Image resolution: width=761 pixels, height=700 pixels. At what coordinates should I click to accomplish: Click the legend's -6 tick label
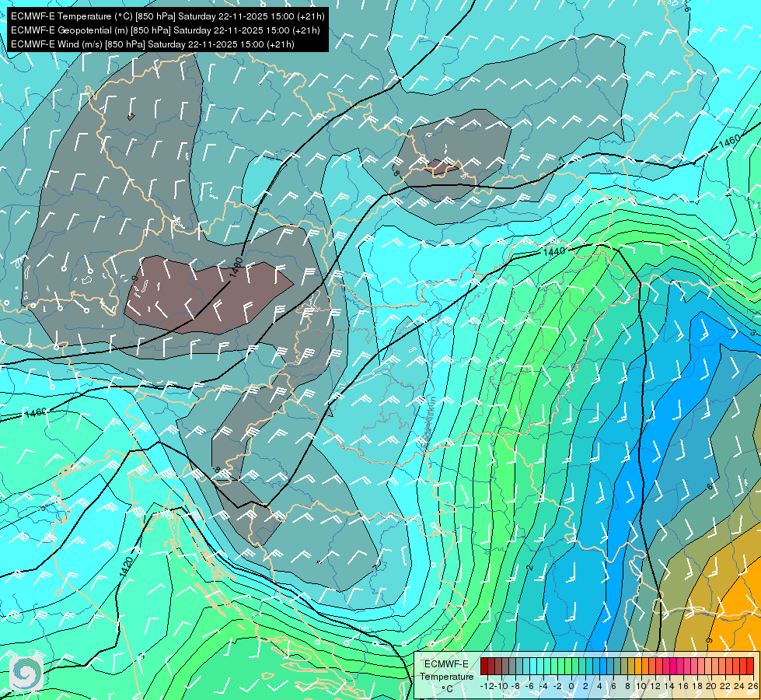coord(529,686)
